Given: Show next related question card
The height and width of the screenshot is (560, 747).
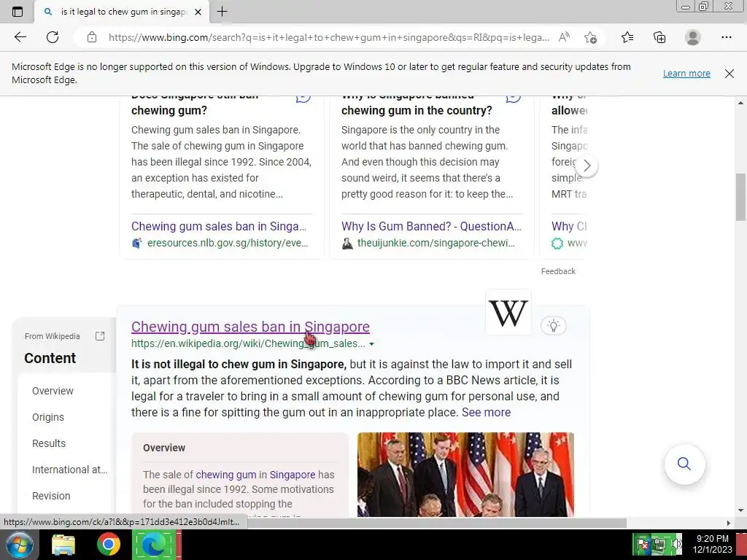Looking at the screenshot, I should (587, 166).
